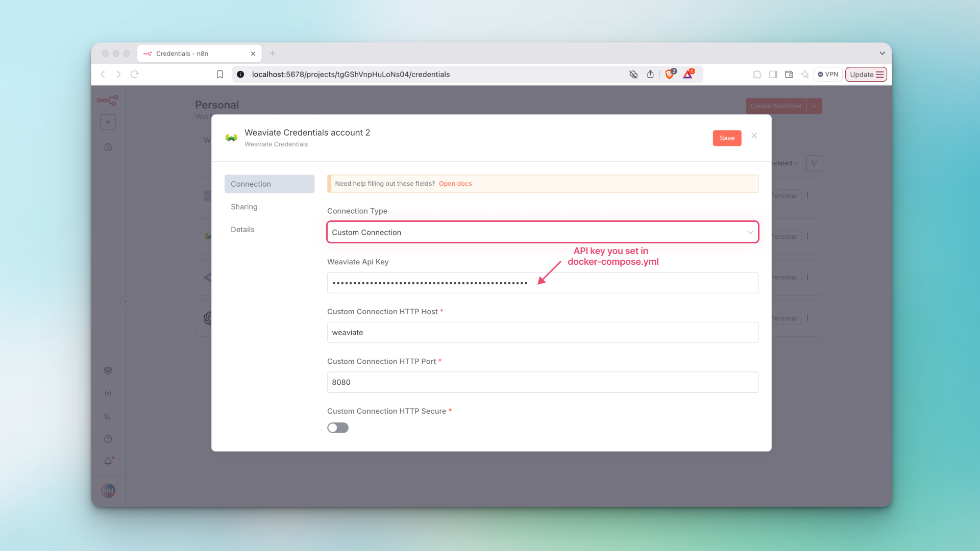Click the Weaviate Api Key field
Screen dimensions: 980x551
pos(543,283)
